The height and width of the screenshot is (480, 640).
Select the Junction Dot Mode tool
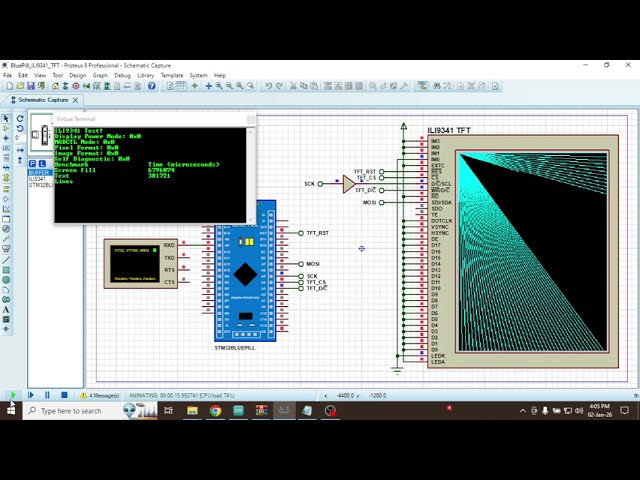coord(6,138)
